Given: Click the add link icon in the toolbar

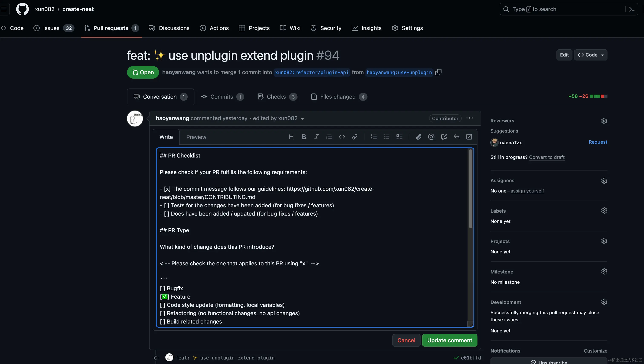Looking at the screenshot, I should click(x=354, y=137).
